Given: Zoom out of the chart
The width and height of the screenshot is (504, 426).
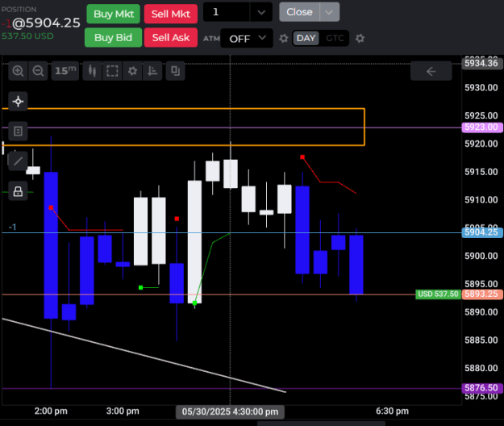Looking at the screenshot, I should 38,71.
